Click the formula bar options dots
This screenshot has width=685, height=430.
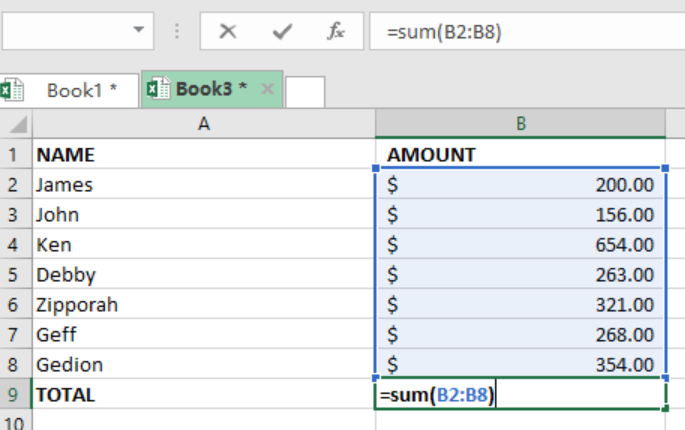177,31
